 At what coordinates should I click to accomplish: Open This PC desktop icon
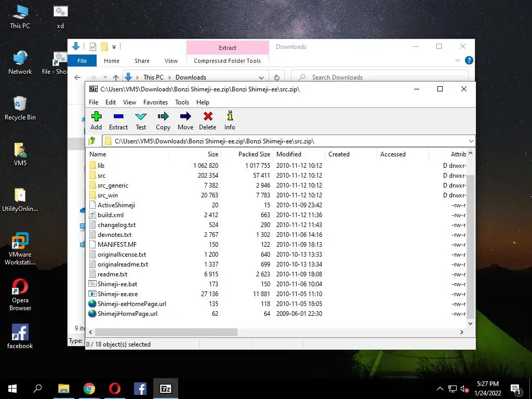coord(20,17)
